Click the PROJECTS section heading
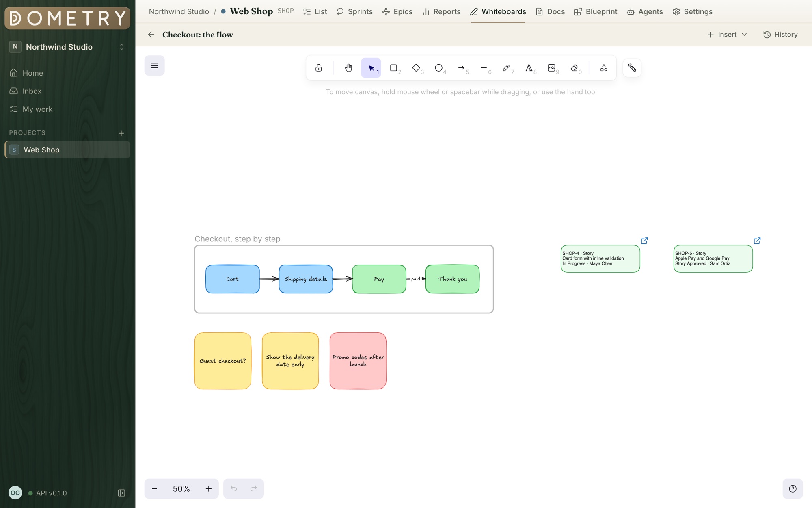The width and height of the screenshot is (812, 508). pos(27,133)
